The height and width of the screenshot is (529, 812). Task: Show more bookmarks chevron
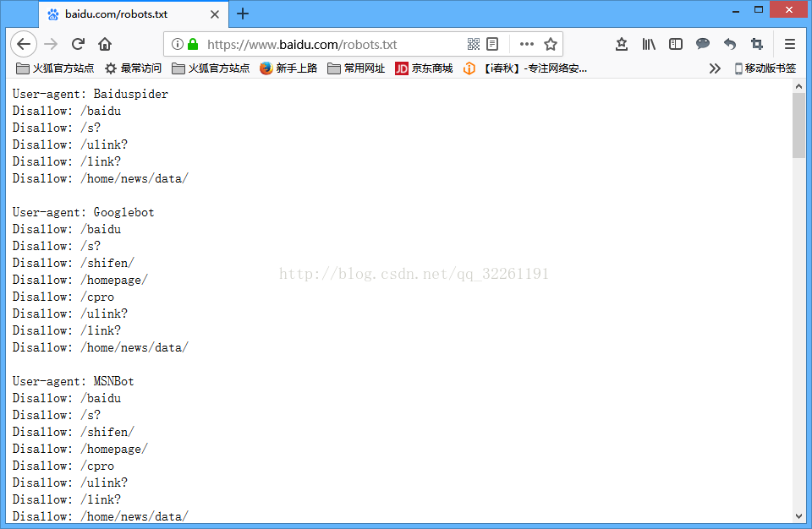point(715,68)
